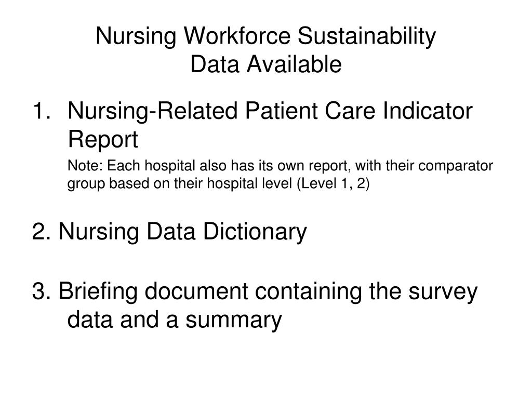
Task: Click the list number '1.' marker
Action: (x=42, y=111)
